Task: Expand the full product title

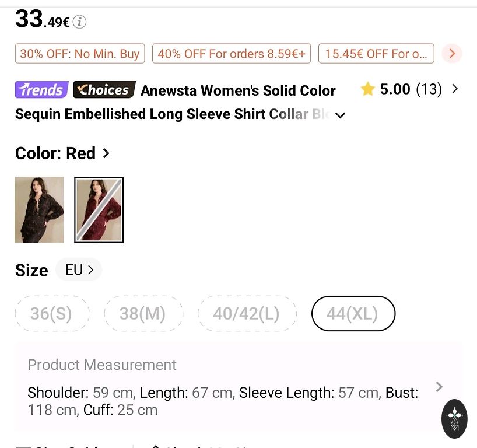Action: coord(341,115)
